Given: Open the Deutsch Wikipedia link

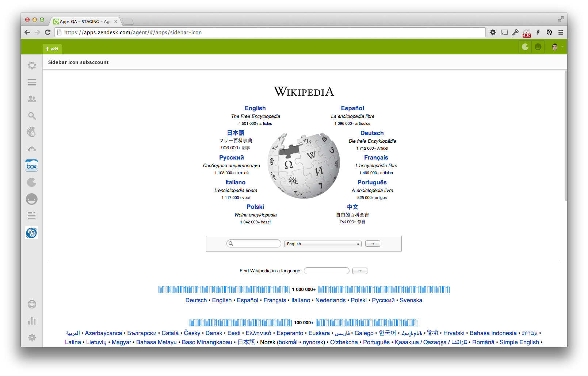Looking at the screenshot, I should point(372,133).
